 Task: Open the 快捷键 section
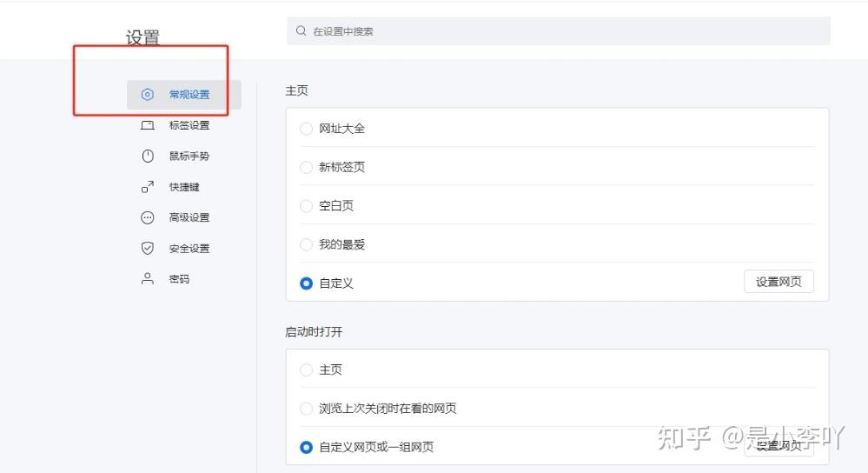click(184, 187)
